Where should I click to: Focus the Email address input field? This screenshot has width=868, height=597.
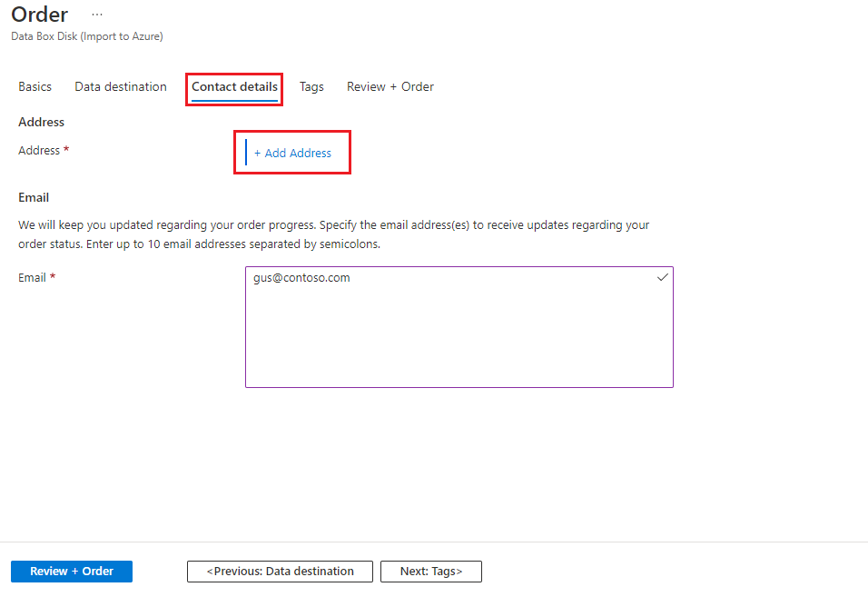tap(459, 327)
